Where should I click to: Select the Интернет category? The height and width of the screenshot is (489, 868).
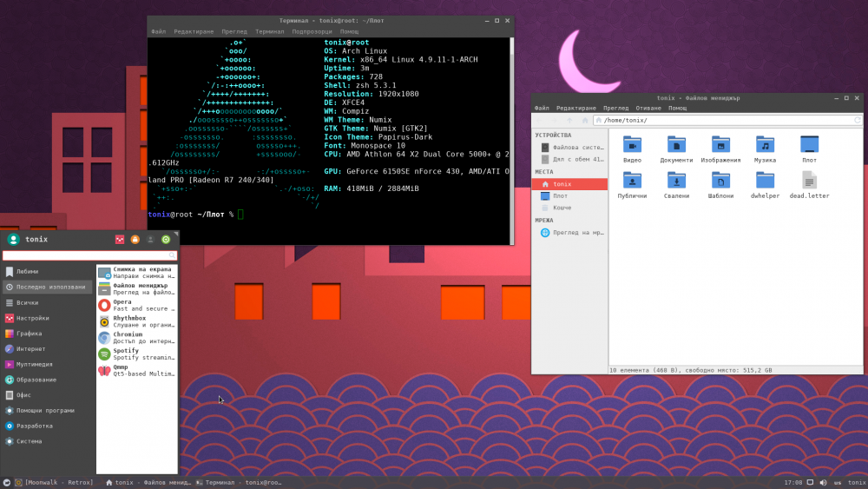48,349
